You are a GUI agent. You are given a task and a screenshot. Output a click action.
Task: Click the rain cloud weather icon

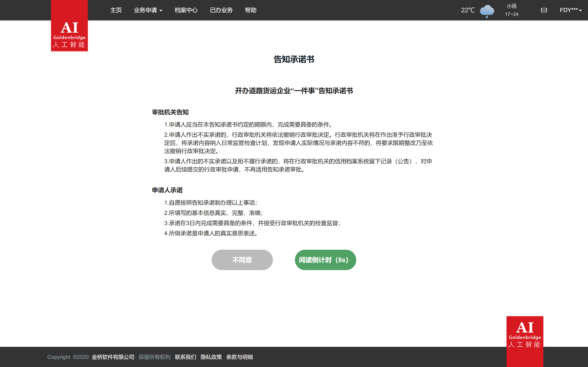(487, 11)
